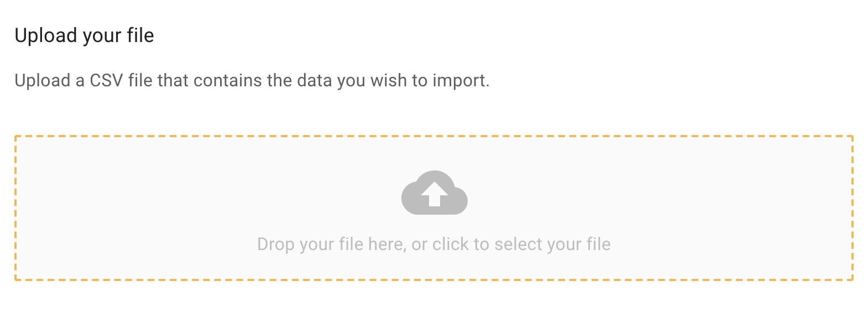Click 'data you wish to import' text

[393, 81]
